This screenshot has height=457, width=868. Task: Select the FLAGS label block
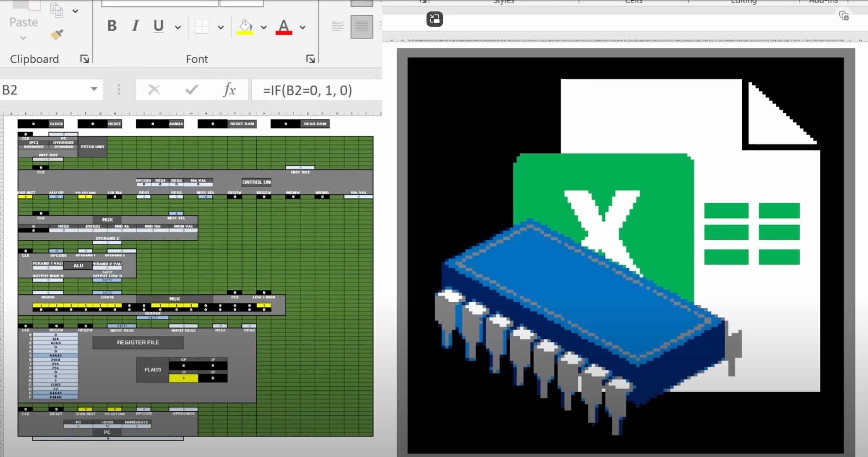coord(153,370)
